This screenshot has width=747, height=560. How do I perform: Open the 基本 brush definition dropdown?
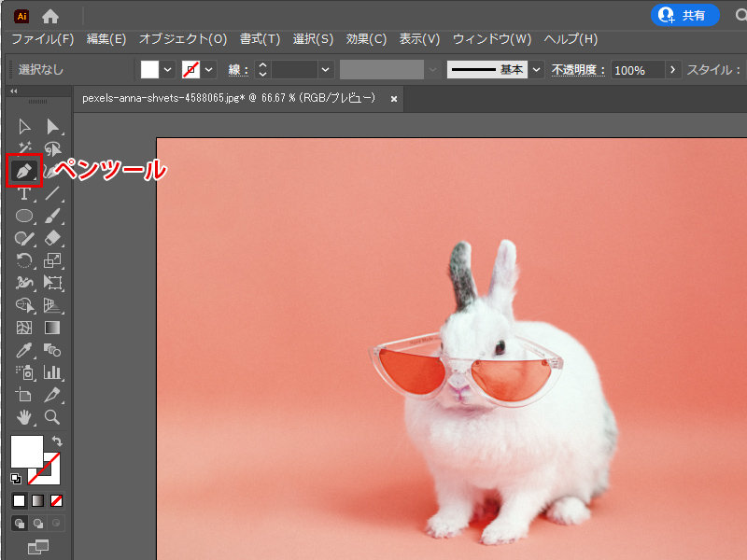point(535,69)
